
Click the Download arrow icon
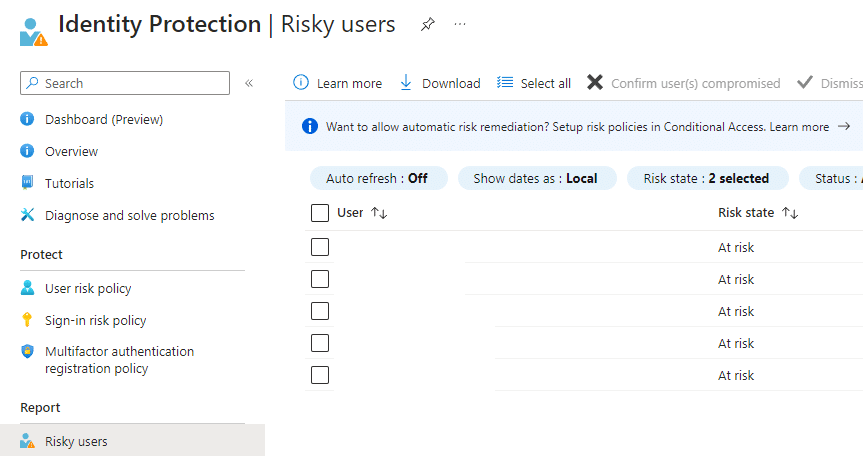coord(406,83)
